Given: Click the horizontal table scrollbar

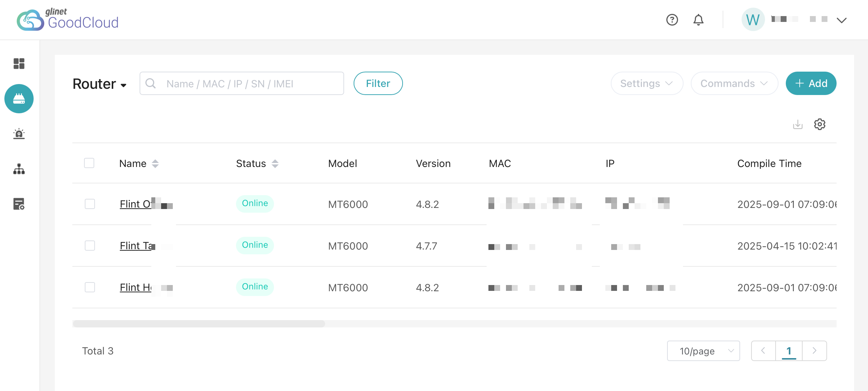Looking at the screenshot, I should coord(199,324).
